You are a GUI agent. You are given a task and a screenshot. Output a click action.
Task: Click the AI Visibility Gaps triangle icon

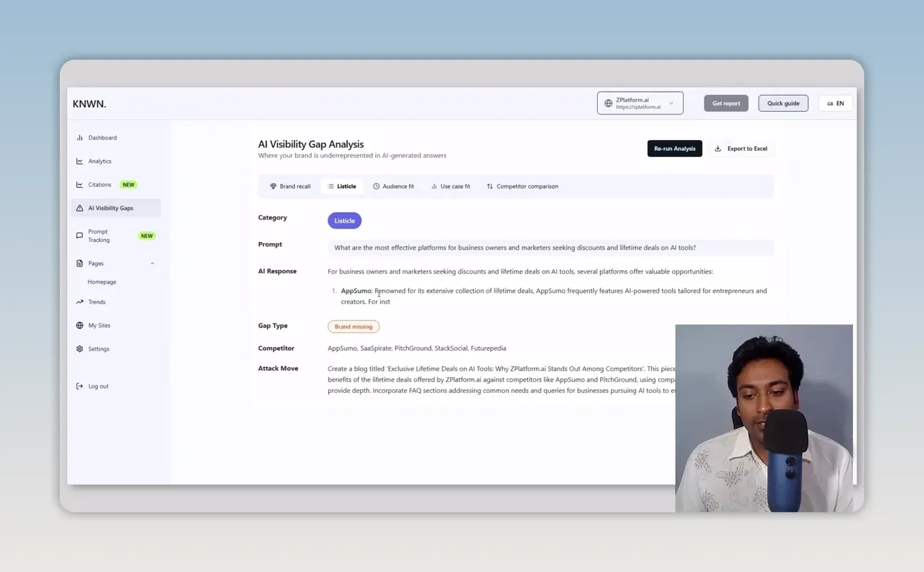point(79,208)
